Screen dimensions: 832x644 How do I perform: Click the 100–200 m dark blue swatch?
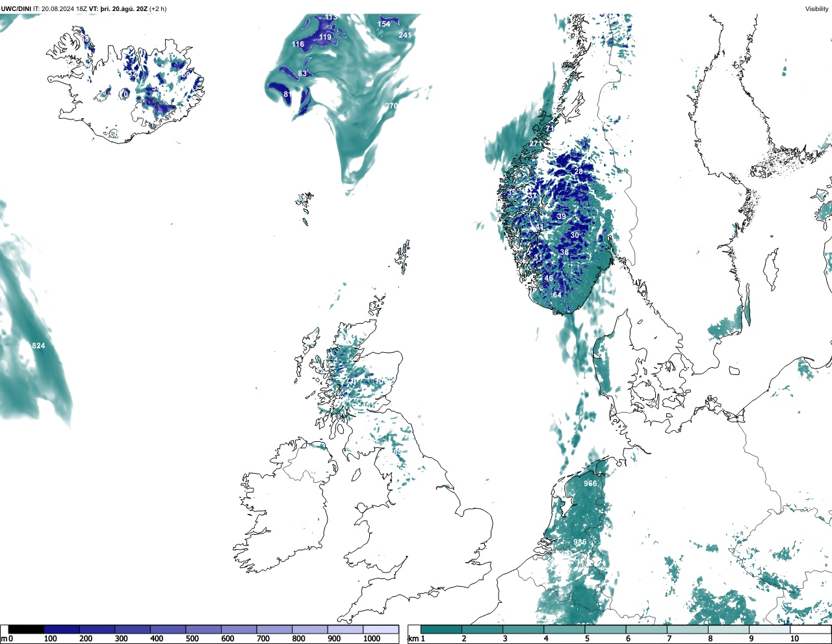pos(62,629)
